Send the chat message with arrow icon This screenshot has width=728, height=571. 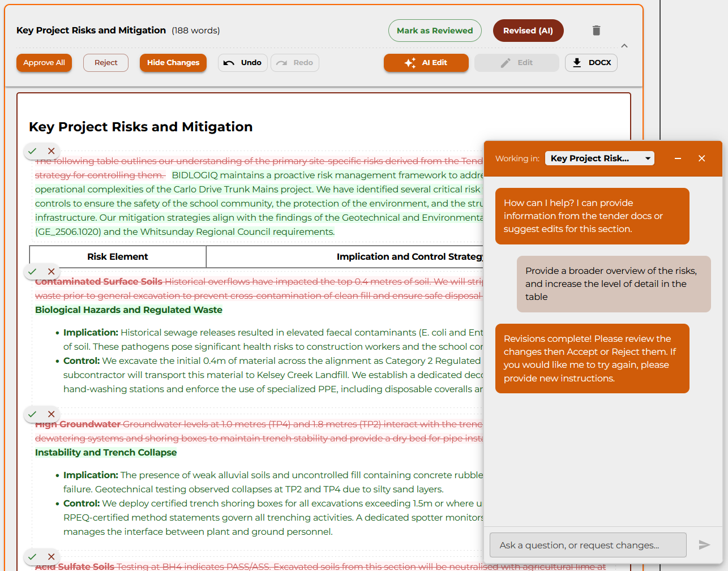(704, 545)
